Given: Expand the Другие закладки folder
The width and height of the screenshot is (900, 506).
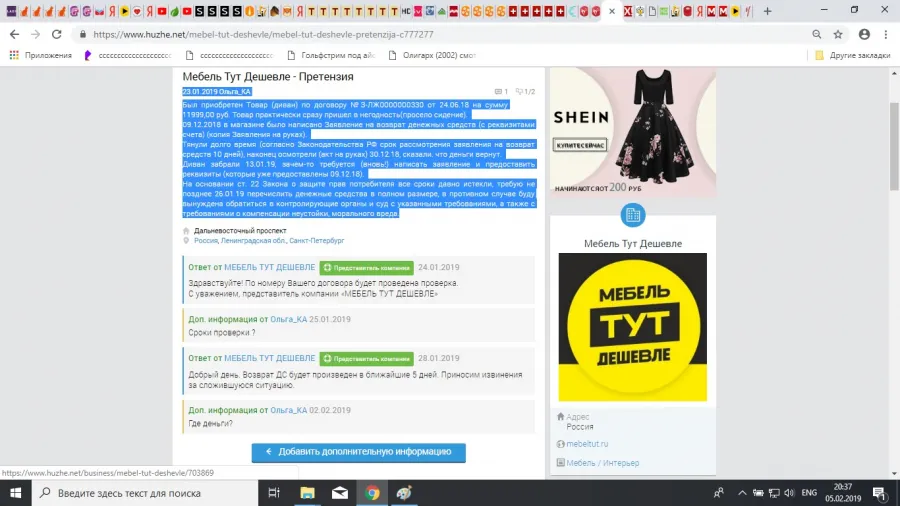Looking at the screenshot, I should click(853, 55).
